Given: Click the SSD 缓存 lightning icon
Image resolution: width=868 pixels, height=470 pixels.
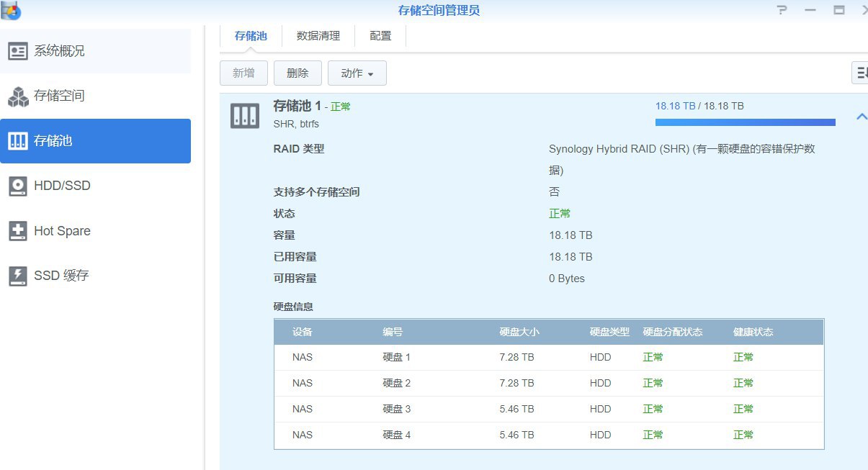Looking at the screenshot, I should coord(18,276).
